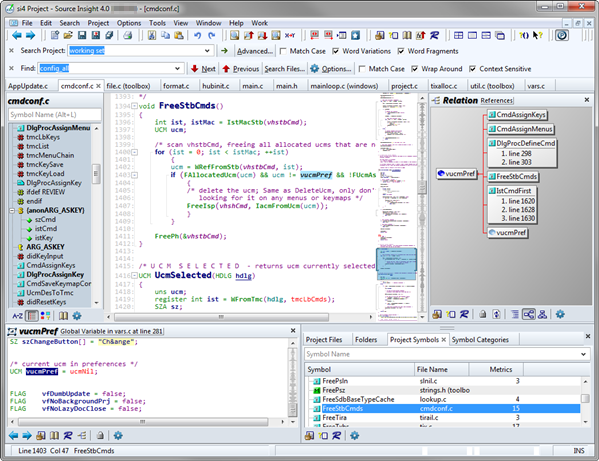Click the Symbol Name (Alt+L) input field

[x=55, y=115]
